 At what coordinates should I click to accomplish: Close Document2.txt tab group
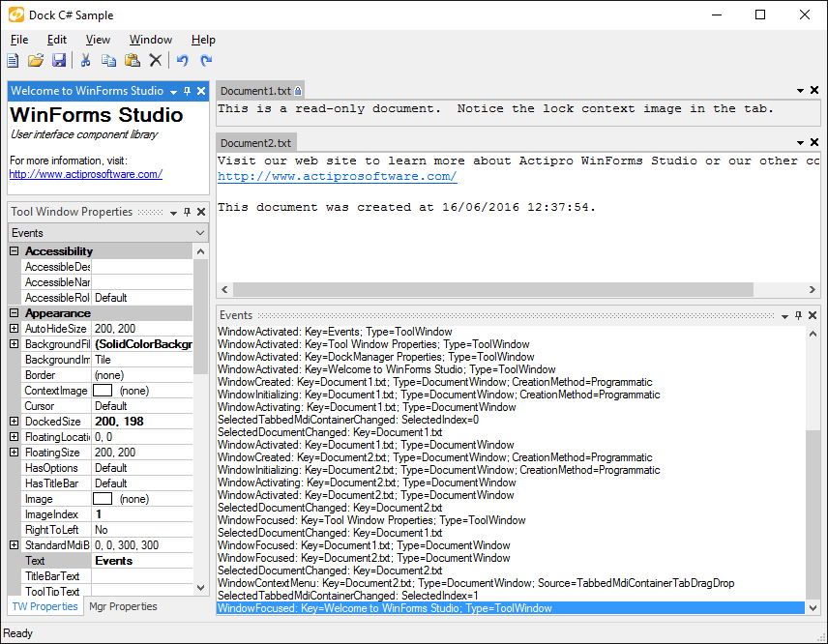(x=814, y=142)
